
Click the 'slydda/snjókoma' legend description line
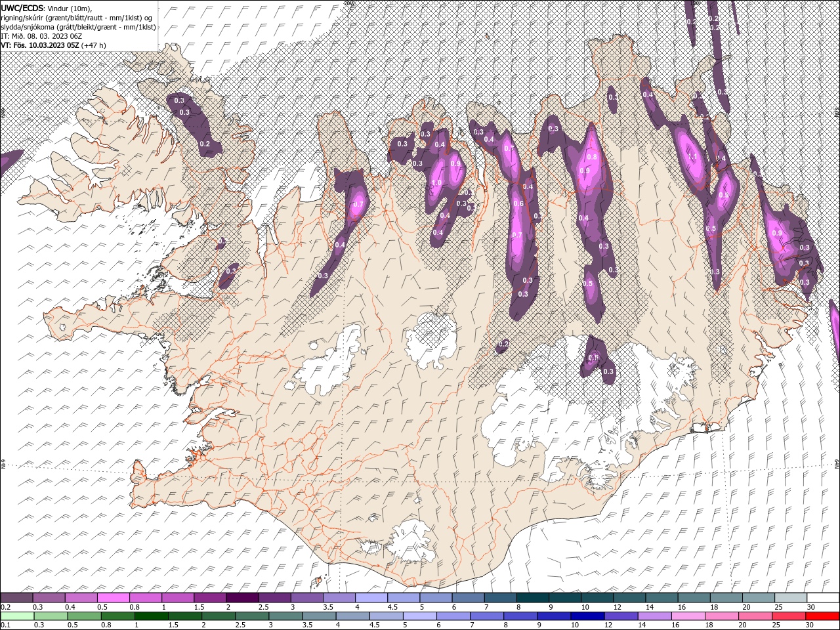tap(78, 27)
